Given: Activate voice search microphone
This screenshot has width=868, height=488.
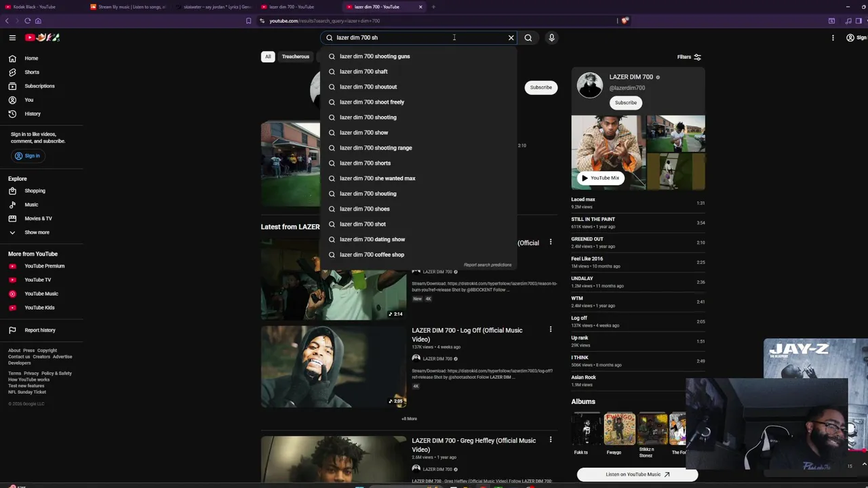Looking at the screenshot, I should point(551,38).
